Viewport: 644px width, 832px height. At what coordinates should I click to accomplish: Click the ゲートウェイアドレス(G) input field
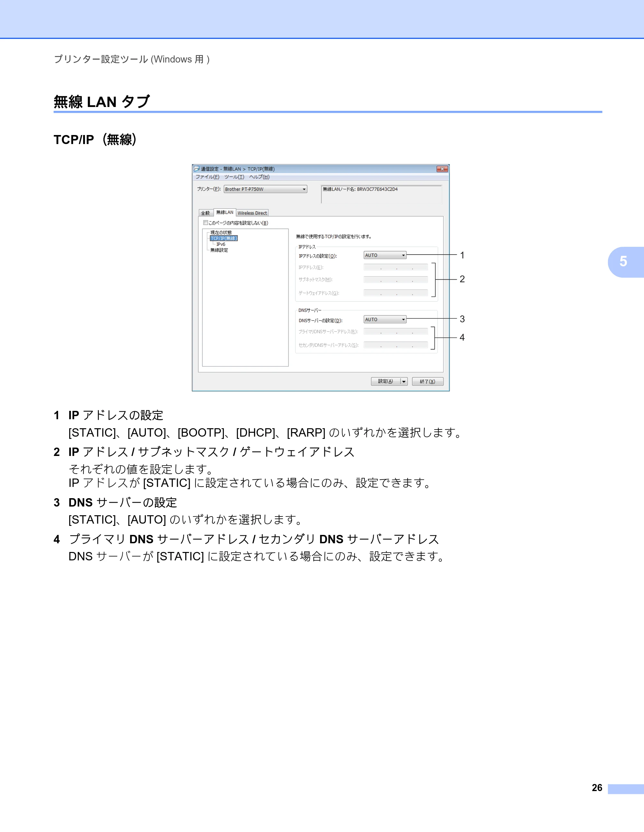(395, 293)
